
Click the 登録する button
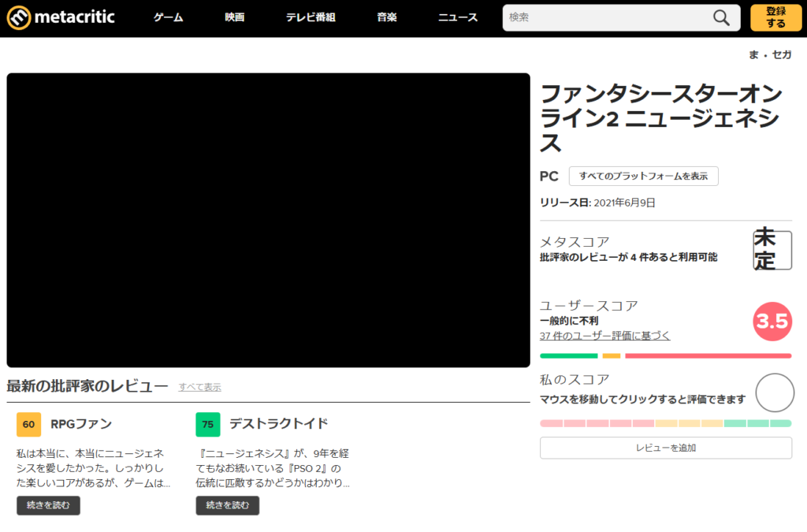click(775, 17)
